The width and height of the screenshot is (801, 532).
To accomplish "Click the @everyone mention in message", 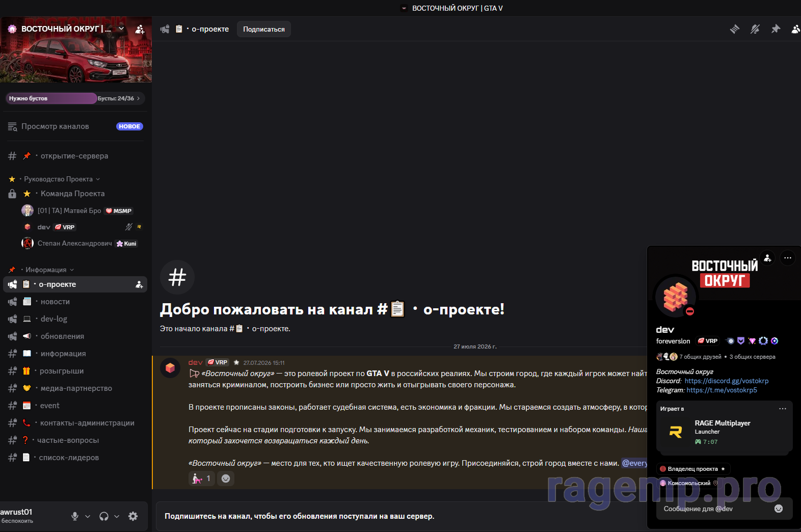I will (634, 463).
